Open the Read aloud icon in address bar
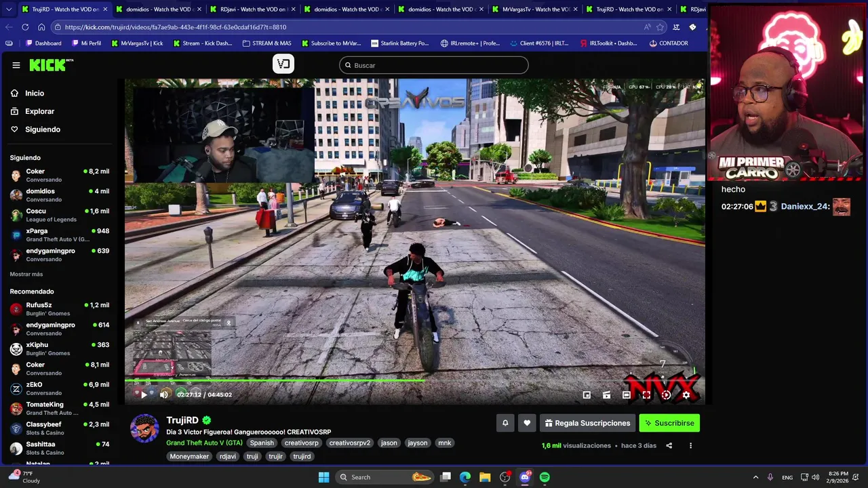Viewport: 868px width, 488px height. click(x=647, y=27)
